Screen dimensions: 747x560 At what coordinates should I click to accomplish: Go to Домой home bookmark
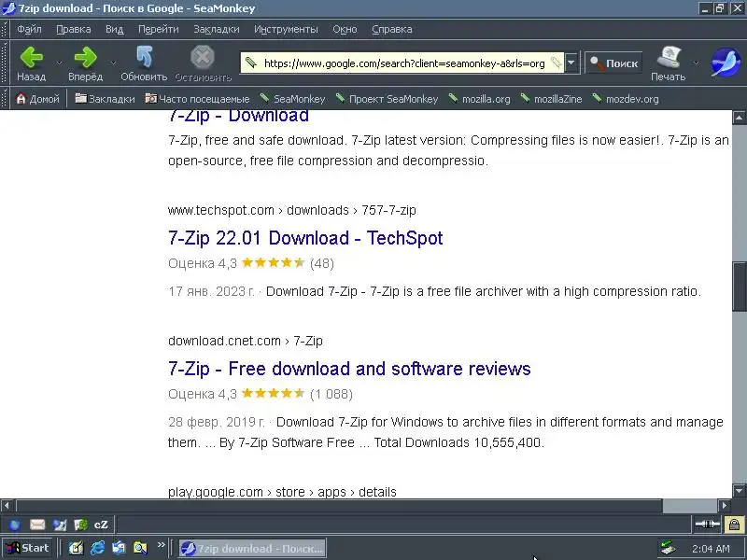pyautogui.click(x=37, y=99)
